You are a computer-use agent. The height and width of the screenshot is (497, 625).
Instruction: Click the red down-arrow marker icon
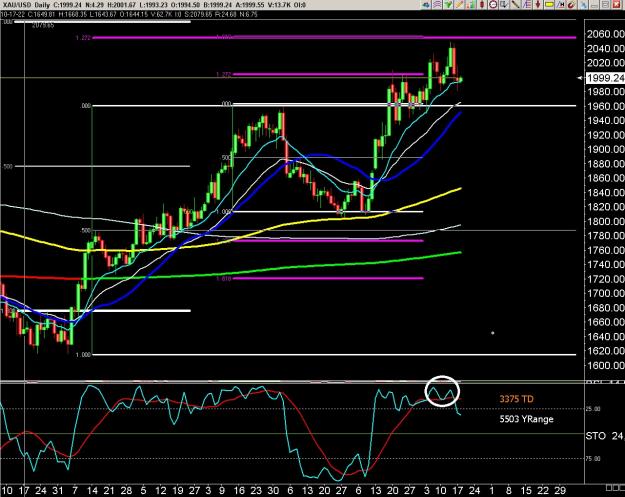pos(538,4)
